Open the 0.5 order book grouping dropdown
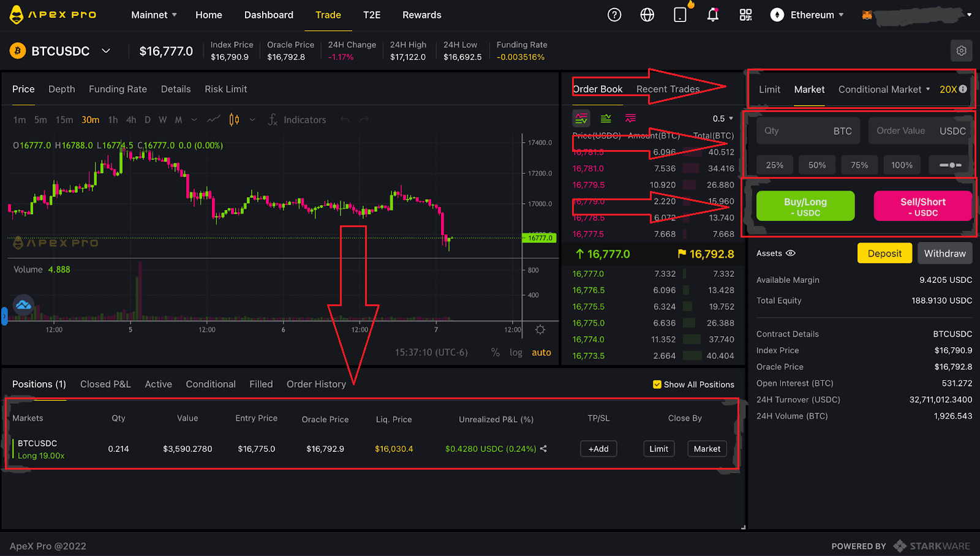Image resolution: width=980 pixels, height=556 pixels. 723,118
